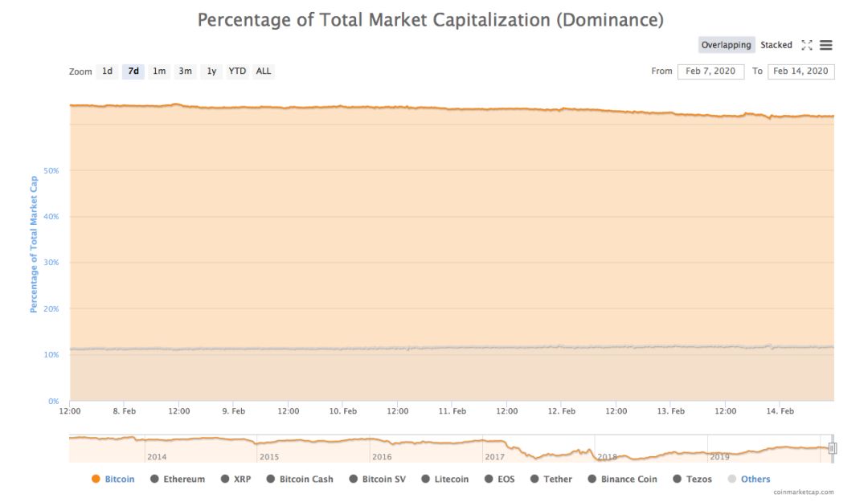This screenshot has width=868, height=502.
Task: Click the To date field
Action: click(800, 71)
